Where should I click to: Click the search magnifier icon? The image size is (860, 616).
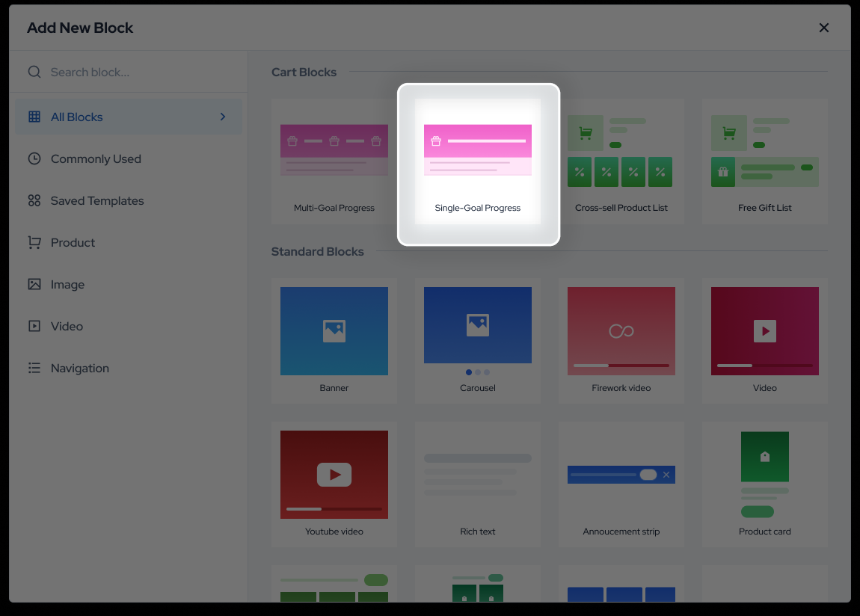coord(34,72)
